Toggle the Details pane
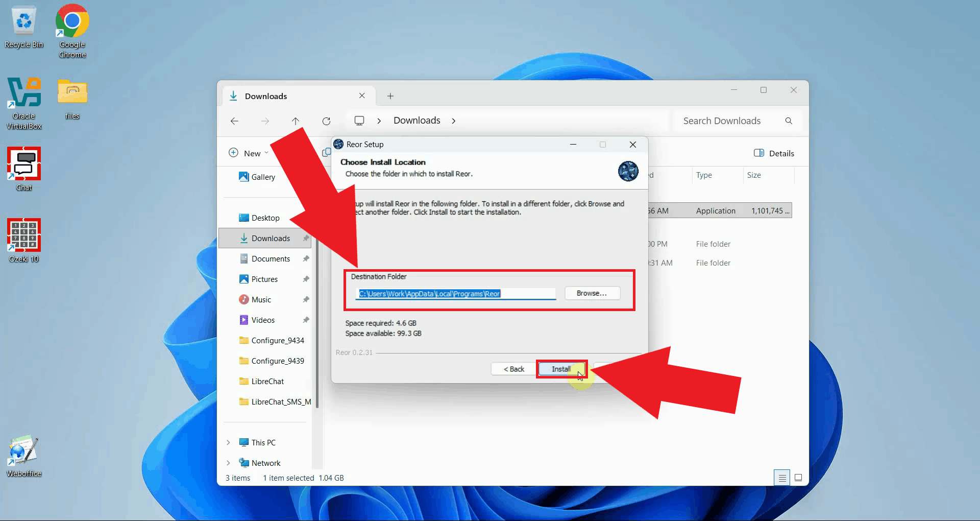 point(774,153)
